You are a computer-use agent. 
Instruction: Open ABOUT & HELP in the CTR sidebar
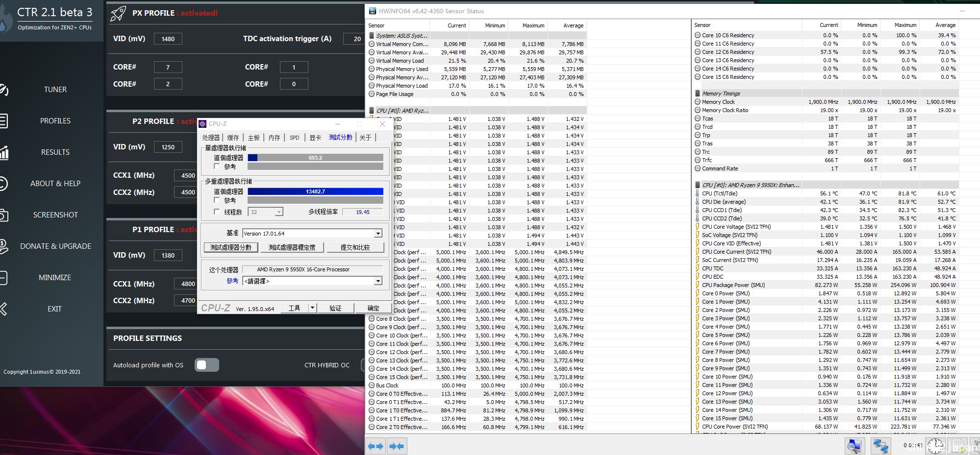(x=55, y=184)
